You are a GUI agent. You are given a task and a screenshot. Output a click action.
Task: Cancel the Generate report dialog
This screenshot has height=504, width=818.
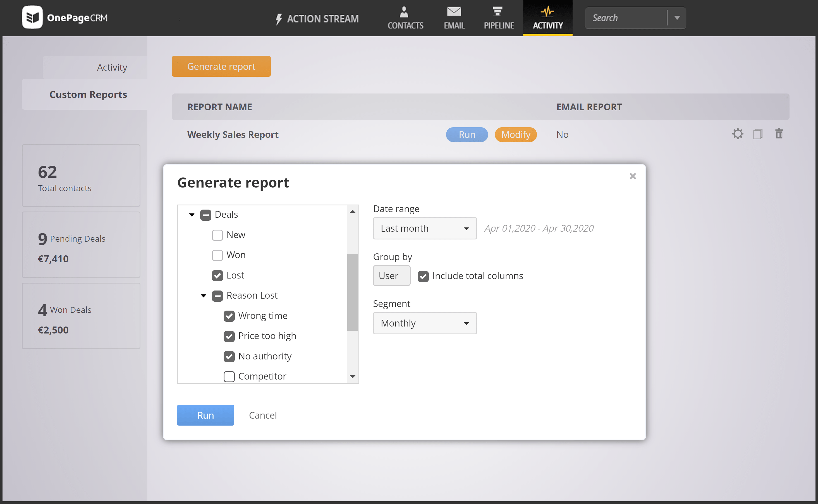click(x=263, y=415)
